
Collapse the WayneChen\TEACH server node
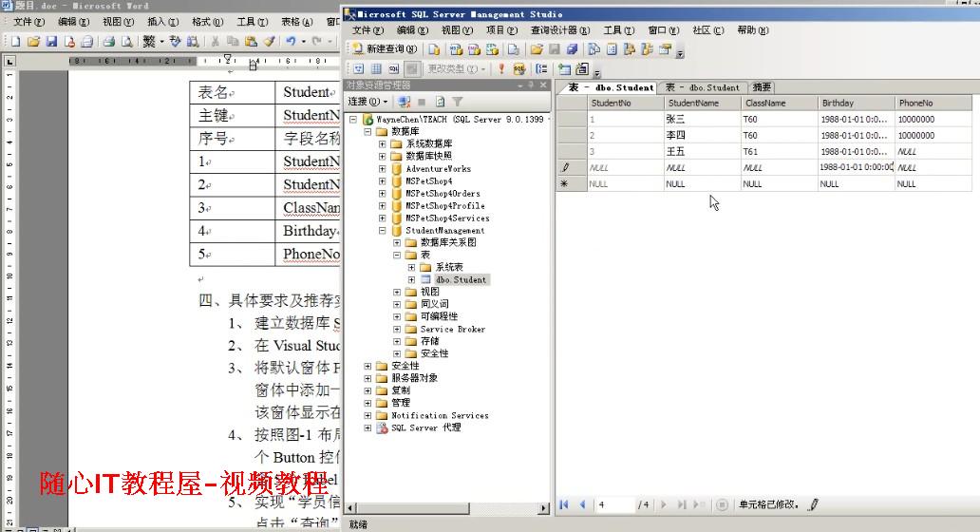pyautogui.click(x=353, y=119)
